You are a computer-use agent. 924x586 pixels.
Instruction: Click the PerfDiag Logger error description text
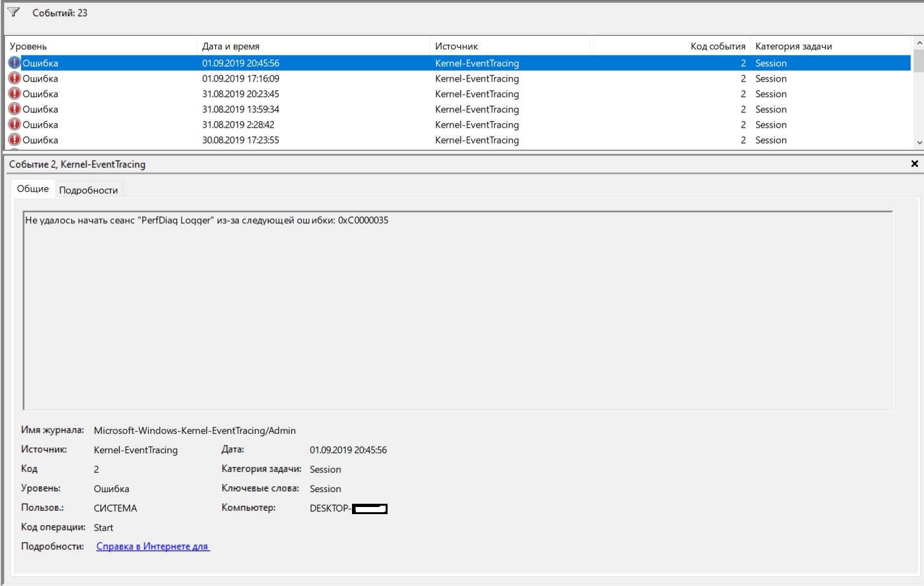pos(206,220)
